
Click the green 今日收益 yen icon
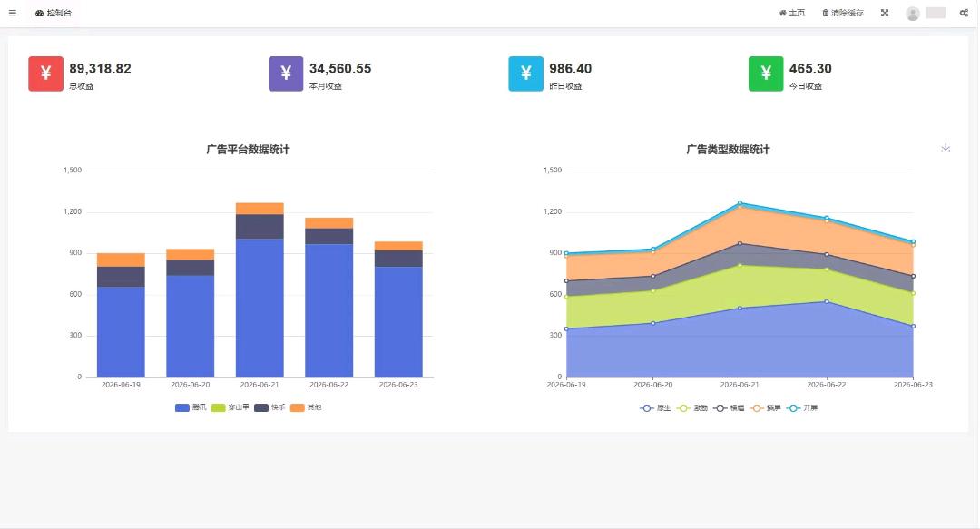766,73
